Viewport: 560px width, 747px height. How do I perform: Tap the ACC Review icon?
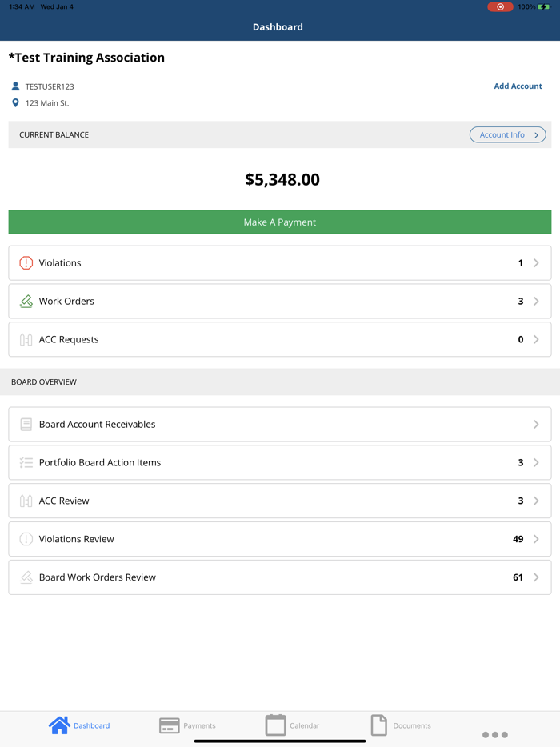[26, 501]
